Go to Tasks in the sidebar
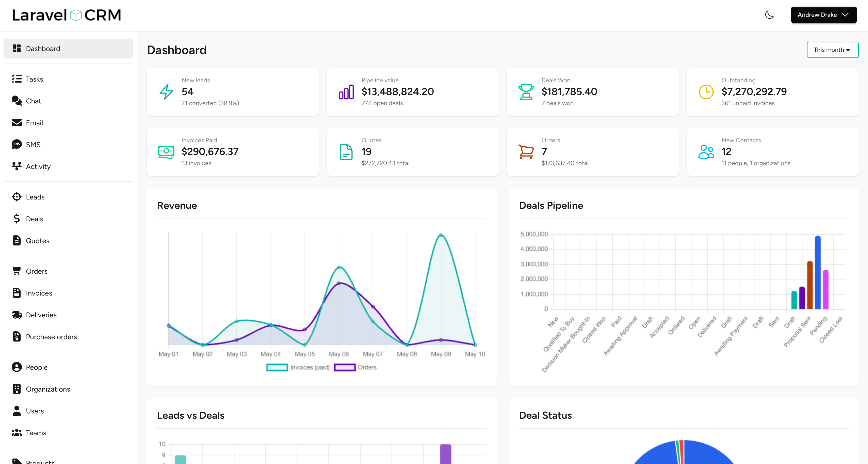 click(x=68, y=79)
